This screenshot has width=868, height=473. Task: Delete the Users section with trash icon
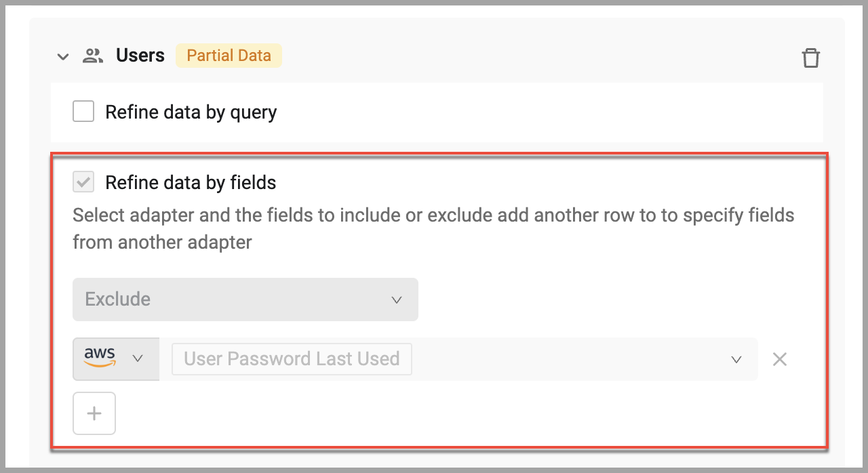[811, 58]
